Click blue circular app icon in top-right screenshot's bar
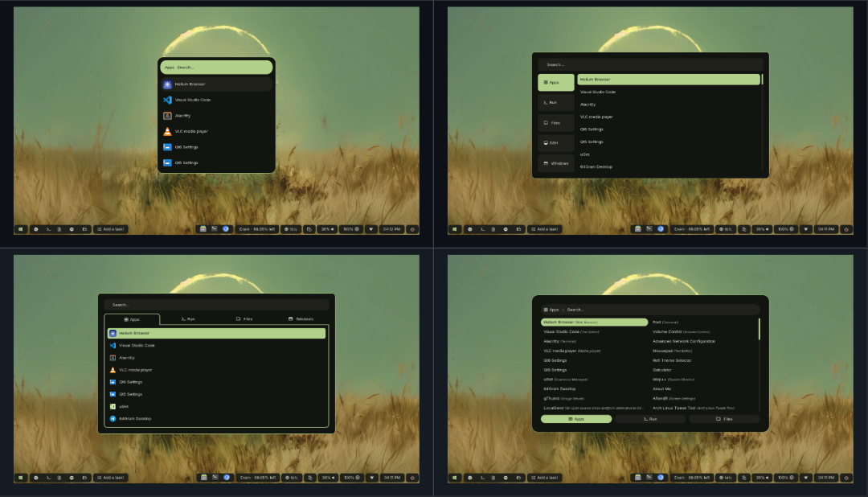Screen dimensions: 868x497 (x=661, y=228)
